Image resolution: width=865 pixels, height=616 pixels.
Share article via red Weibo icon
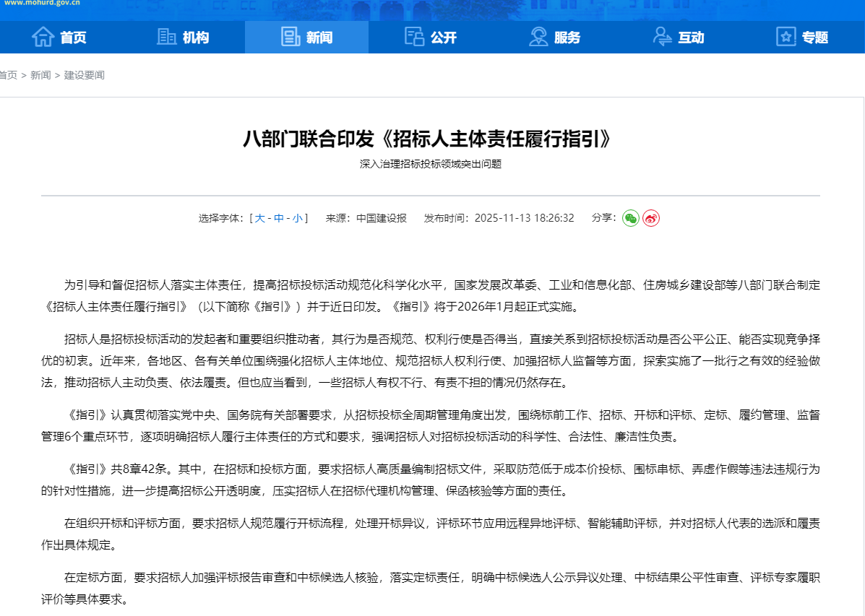pyautogui.click(x=651, y=218)
